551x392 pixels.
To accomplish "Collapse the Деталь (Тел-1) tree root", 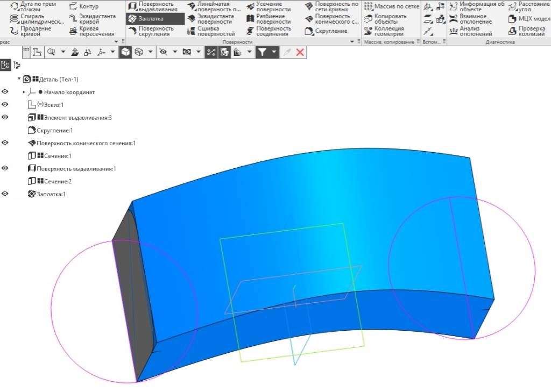I will click(19, 79).
